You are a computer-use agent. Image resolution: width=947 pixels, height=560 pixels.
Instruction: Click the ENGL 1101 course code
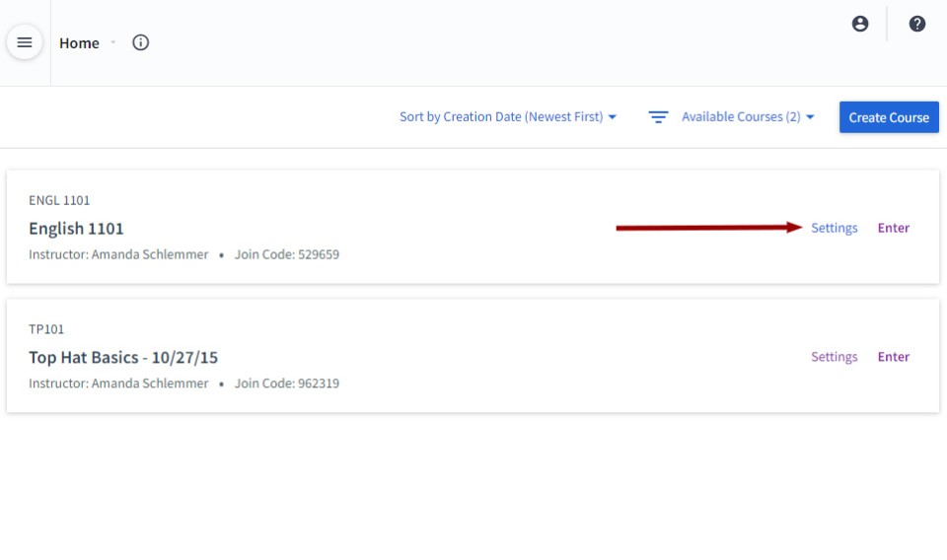(x=59, y=200)
